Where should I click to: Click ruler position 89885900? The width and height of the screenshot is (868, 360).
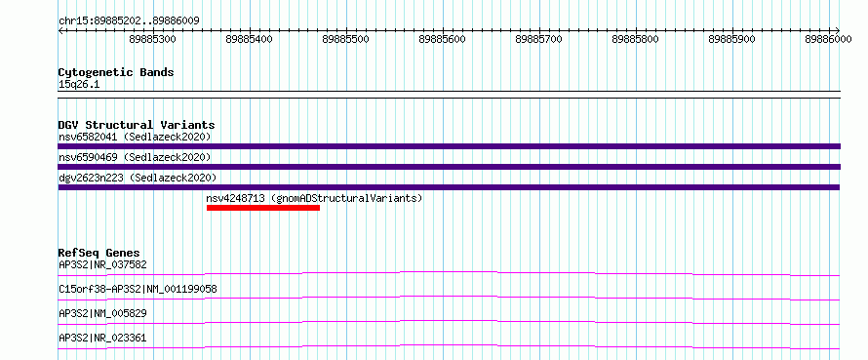coord(731,39)
